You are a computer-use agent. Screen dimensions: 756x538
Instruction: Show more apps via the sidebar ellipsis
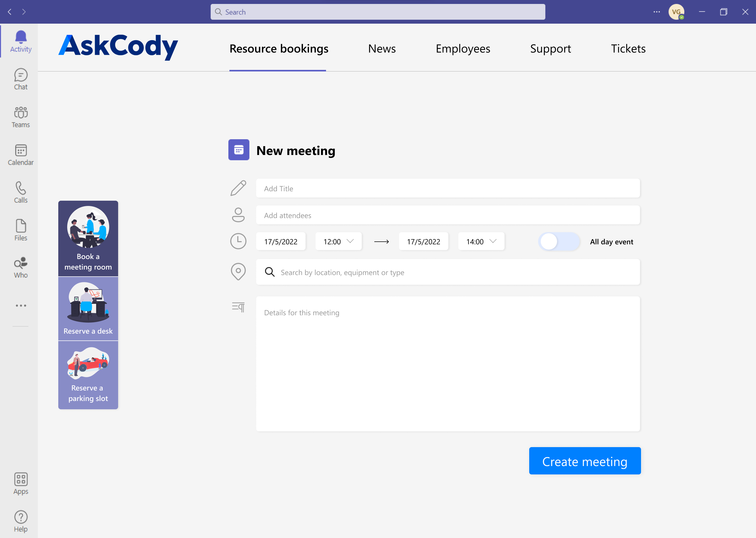(x=20, y=306)
